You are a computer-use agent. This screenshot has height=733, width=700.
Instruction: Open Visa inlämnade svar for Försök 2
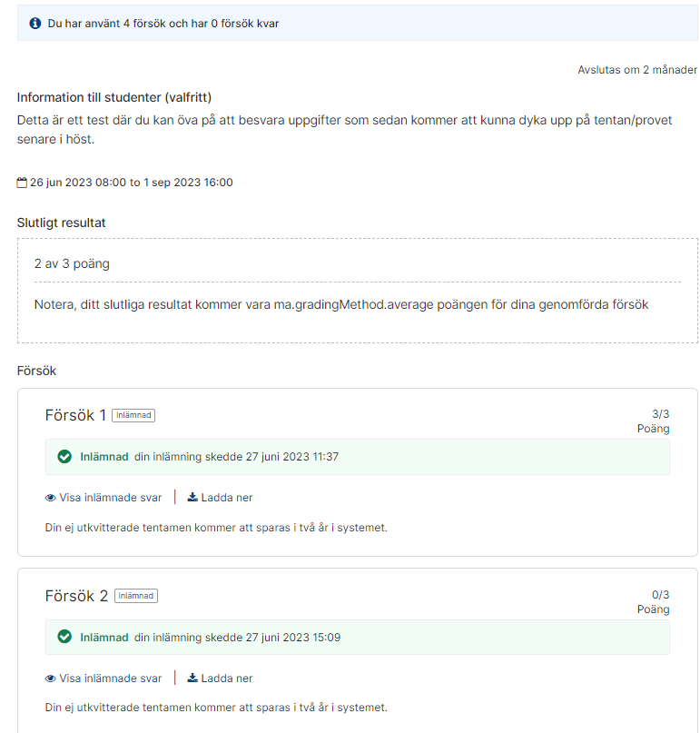point(104,678)
